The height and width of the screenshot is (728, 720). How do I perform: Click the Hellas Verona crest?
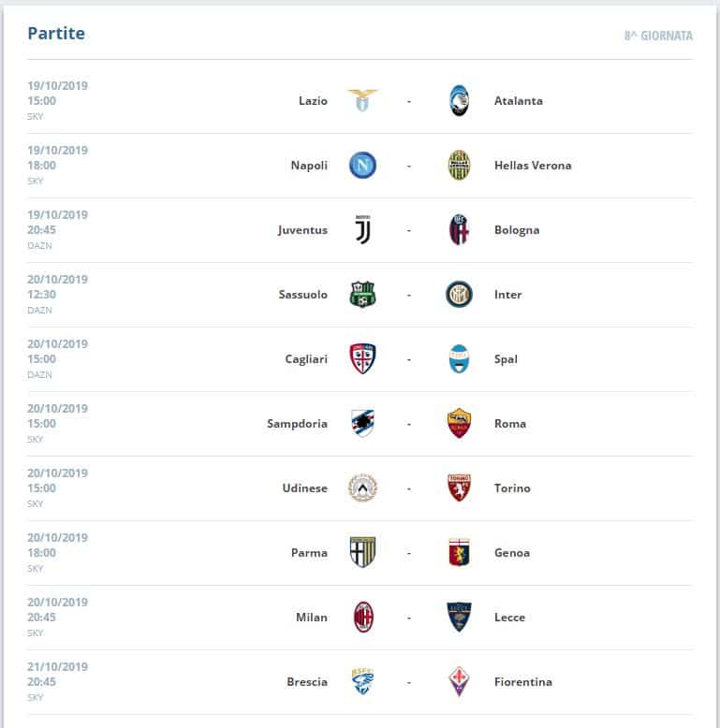pos(459,165)
